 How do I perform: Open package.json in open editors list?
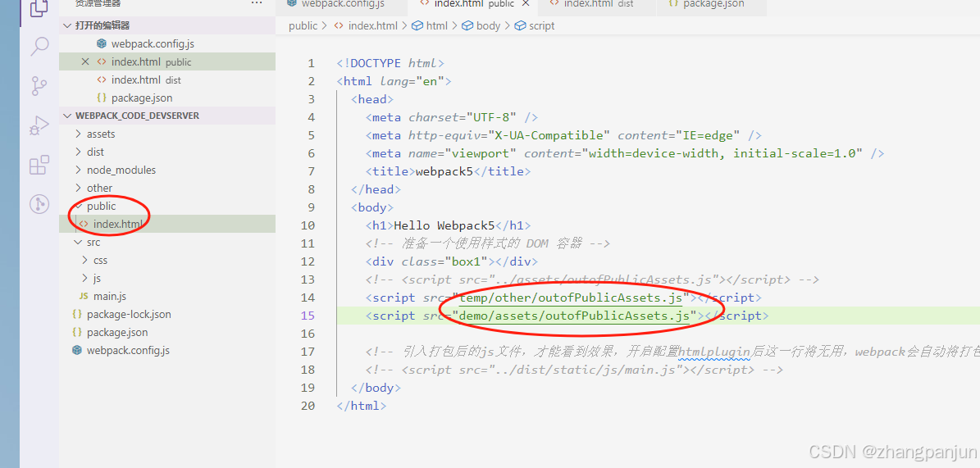point(142,98)
